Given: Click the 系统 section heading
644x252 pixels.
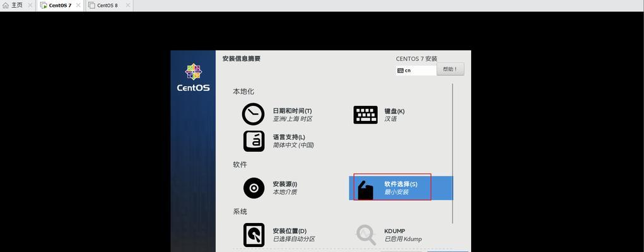Looking at the screenshot, I should [x=240, y=212].
